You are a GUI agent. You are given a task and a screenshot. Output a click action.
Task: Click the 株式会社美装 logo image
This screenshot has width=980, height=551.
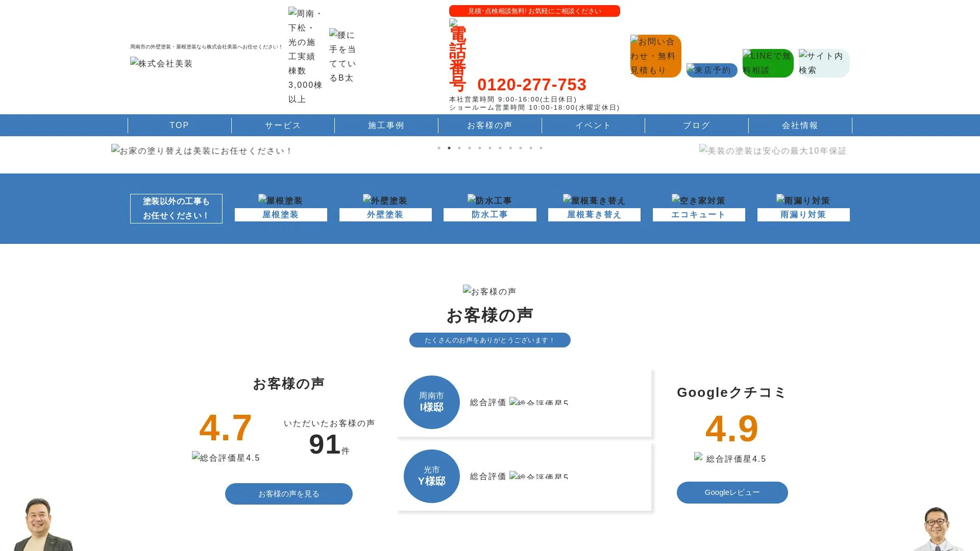[161, 63]
